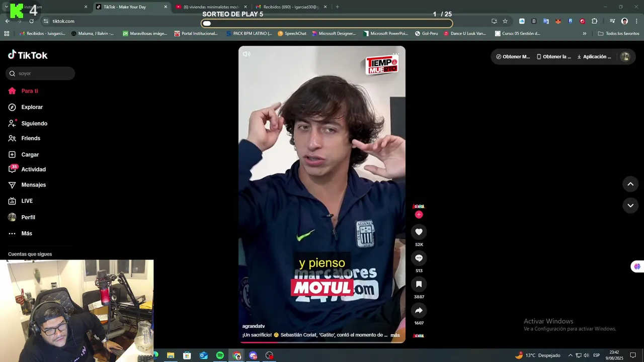This screenshot has height=362, width=644.
Task: Open File Explorer from the taskbar
Action: point(171,355)
